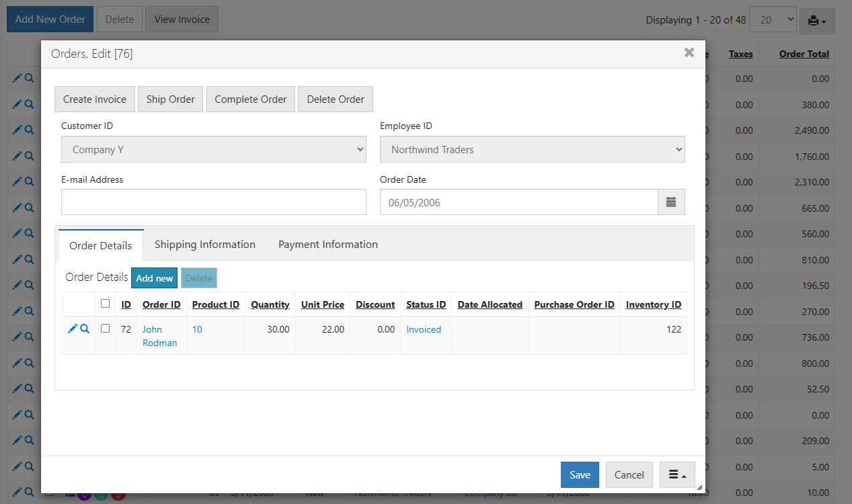The image size is (852, 504).
Task: Click magnifier icon in row totaling 665.00
Action: pos(29,208)
